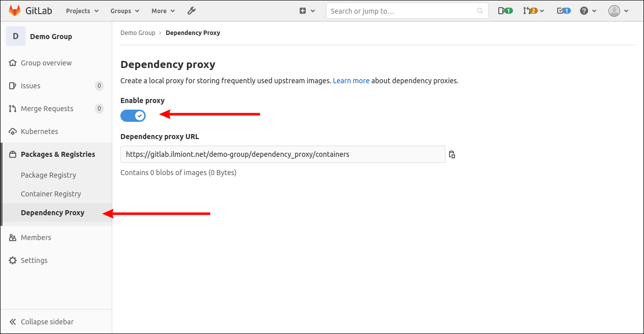Click the Dependency proxy URL field

point(282,154)
